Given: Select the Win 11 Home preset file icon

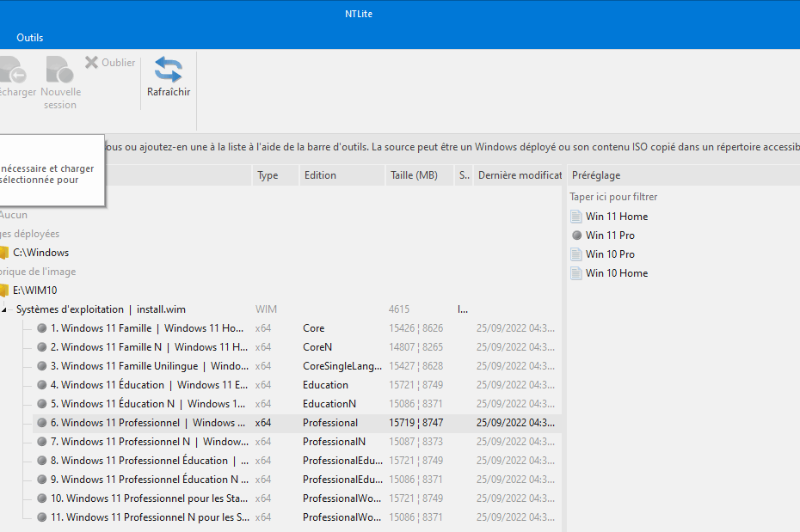Looking at the screenshot, I should tap(576, 217).
